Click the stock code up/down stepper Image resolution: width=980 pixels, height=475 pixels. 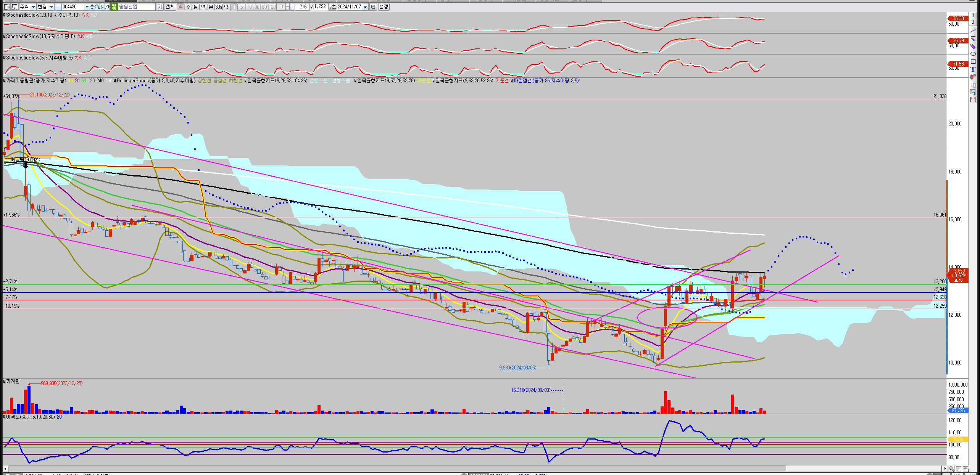[x=92, y=7]
